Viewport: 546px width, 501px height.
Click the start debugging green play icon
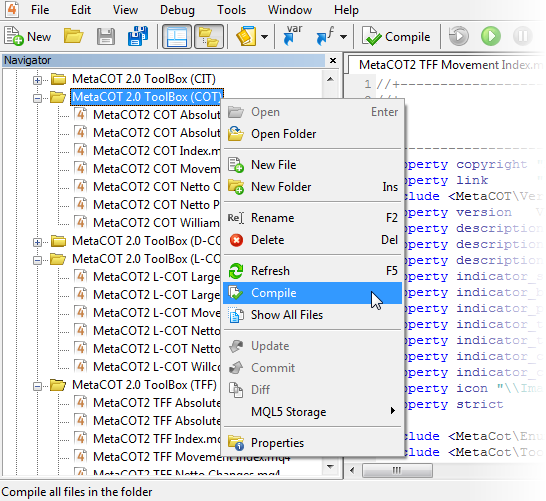[x=491, y=36]
